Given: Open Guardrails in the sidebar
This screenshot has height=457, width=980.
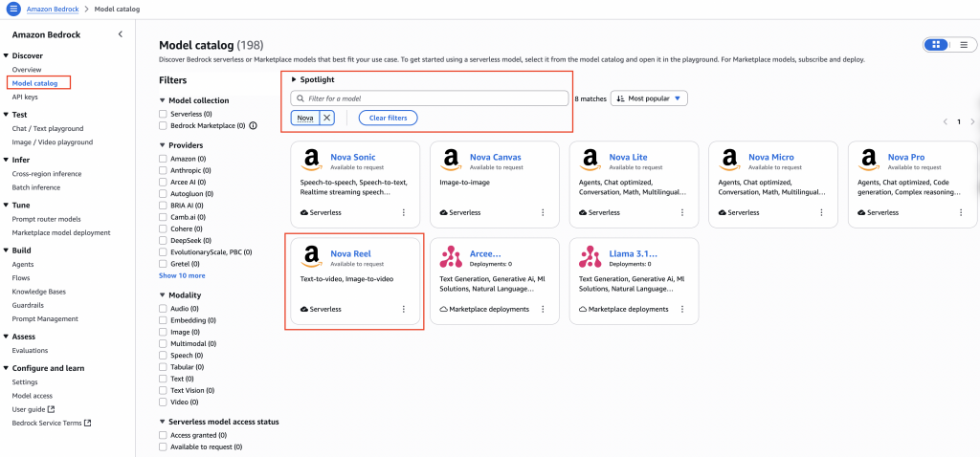Looking at the screenshot, I should click(30, 305).
